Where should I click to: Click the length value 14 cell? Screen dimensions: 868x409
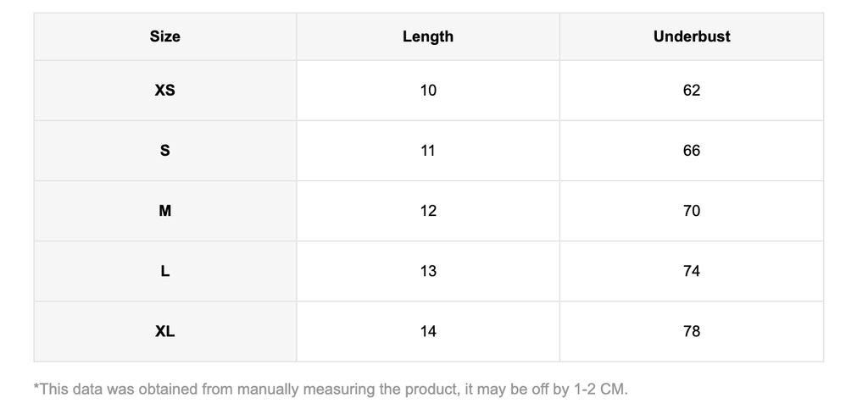[x=428, y=331]
